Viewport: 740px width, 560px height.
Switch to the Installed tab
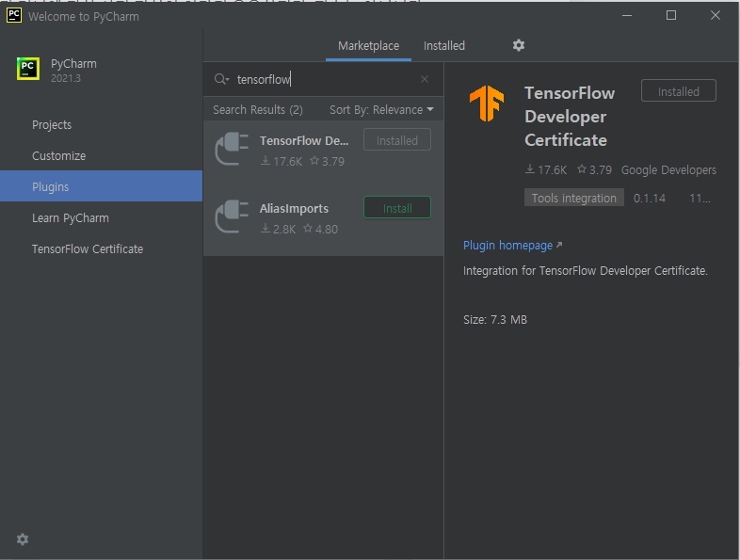[444, 46]
